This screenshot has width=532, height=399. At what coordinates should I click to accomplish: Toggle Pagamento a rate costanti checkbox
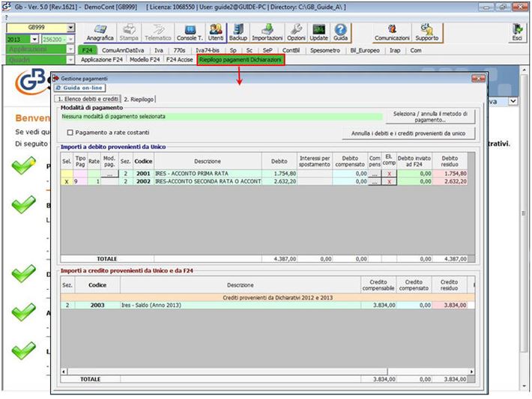[x=70, y=133]
